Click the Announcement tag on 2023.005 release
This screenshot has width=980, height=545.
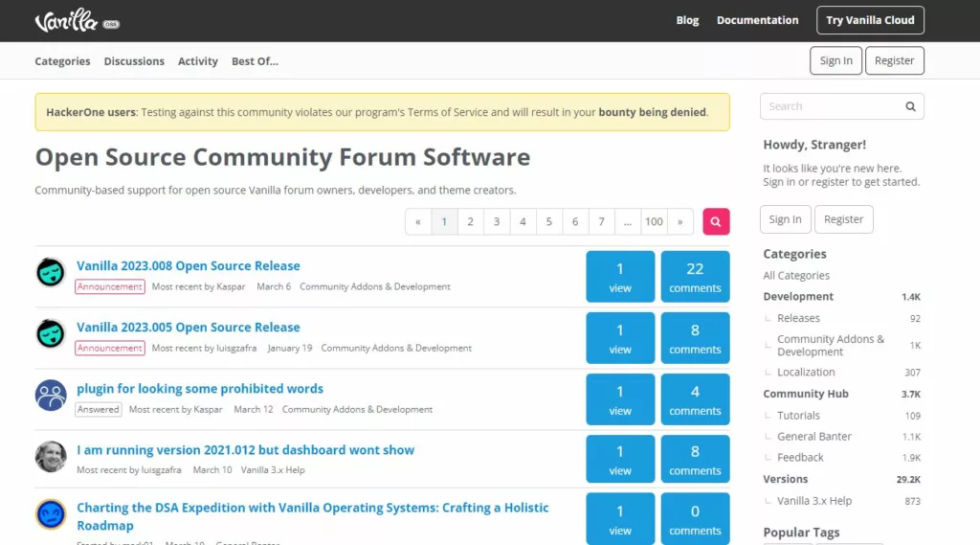coord(110,348)
